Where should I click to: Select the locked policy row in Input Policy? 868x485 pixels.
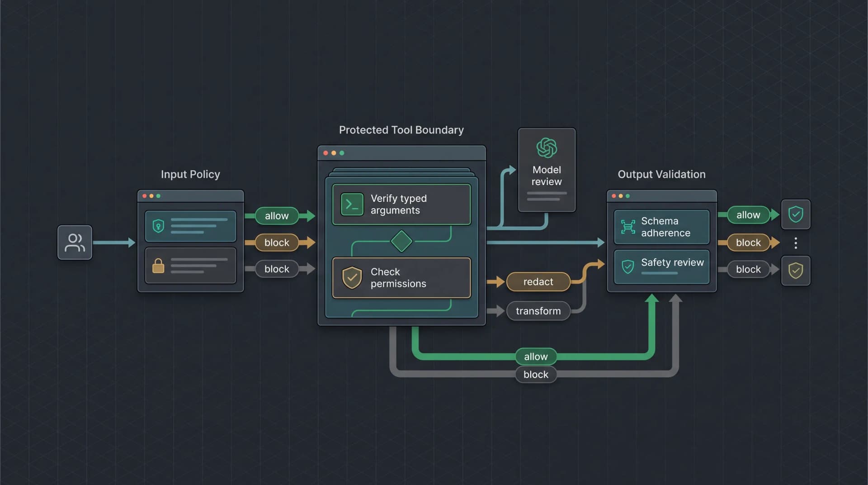(190, 266)
